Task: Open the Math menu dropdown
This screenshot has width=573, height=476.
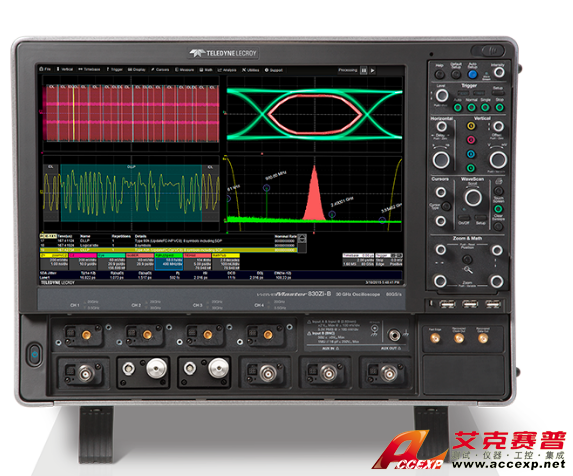Action: click(x=206, y=70)
